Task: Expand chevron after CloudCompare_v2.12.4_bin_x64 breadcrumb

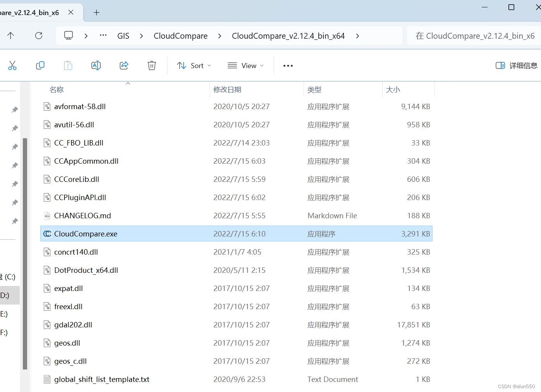Action: click(x=357, y=36)
